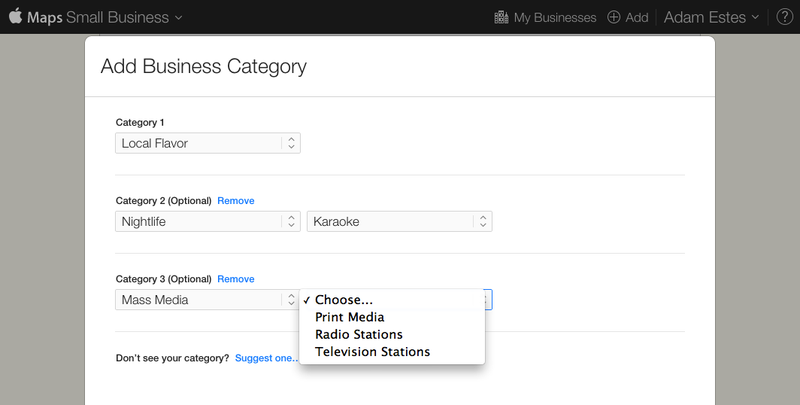Click the Add text in header
The image size is (800, 405).
click(x=637, y=17)
